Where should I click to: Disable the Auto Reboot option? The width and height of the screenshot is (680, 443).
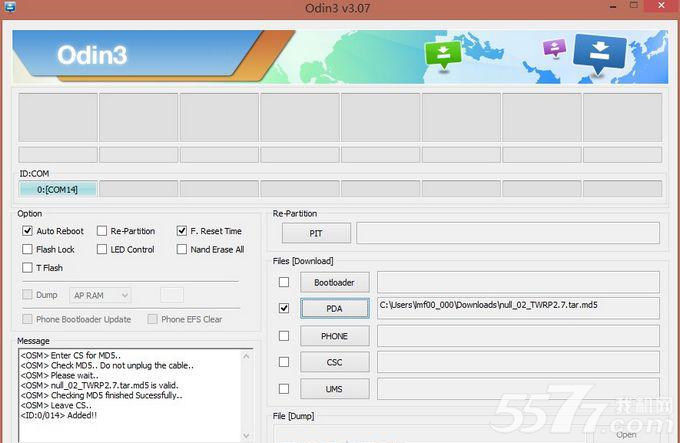tap(27, 231)
